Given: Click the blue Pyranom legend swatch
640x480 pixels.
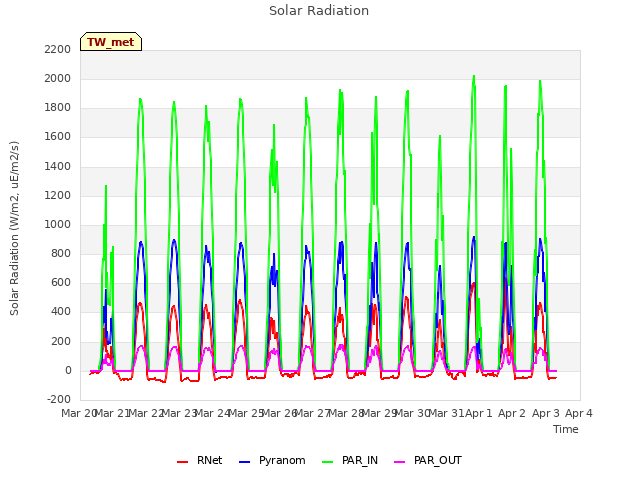Looking at the screenshot, I should tap(244, 462).
